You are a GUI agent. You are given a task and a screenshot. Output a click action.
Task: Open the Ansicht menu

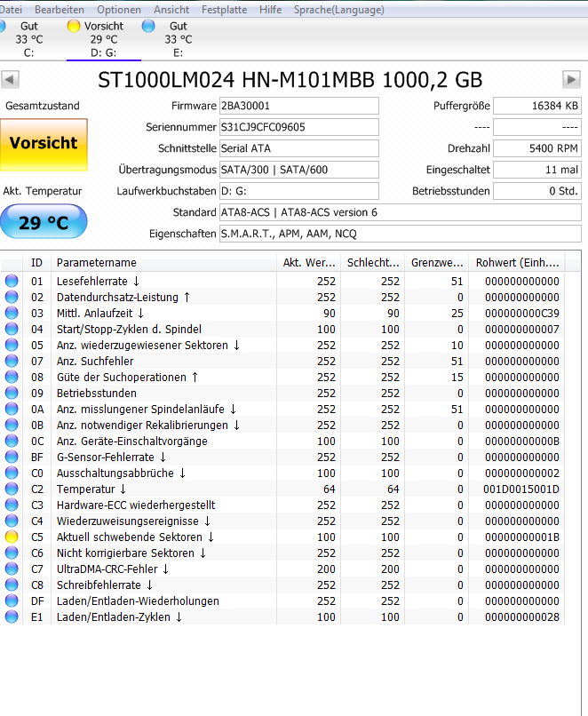(171, 10)
